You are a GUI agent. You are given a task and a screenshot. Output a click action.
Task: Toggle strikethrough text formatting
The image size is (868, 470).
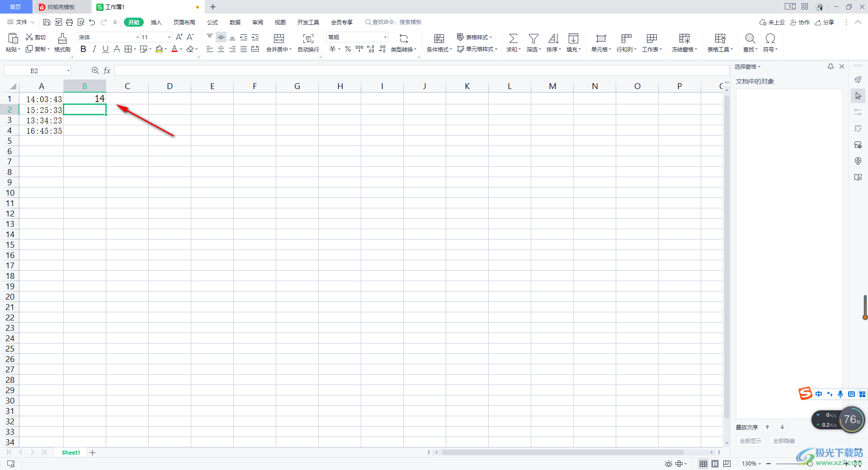tap(117, 49)
